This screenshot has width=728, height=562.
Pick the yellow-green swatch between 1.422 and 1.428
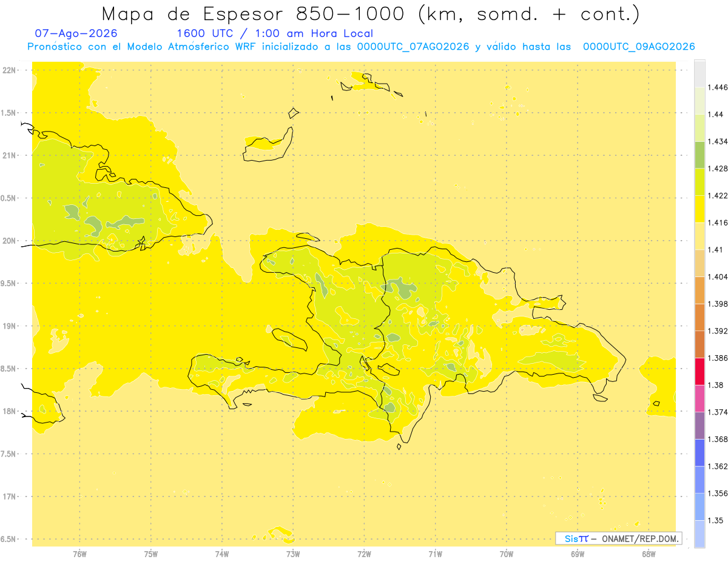[x=699, y=182]
